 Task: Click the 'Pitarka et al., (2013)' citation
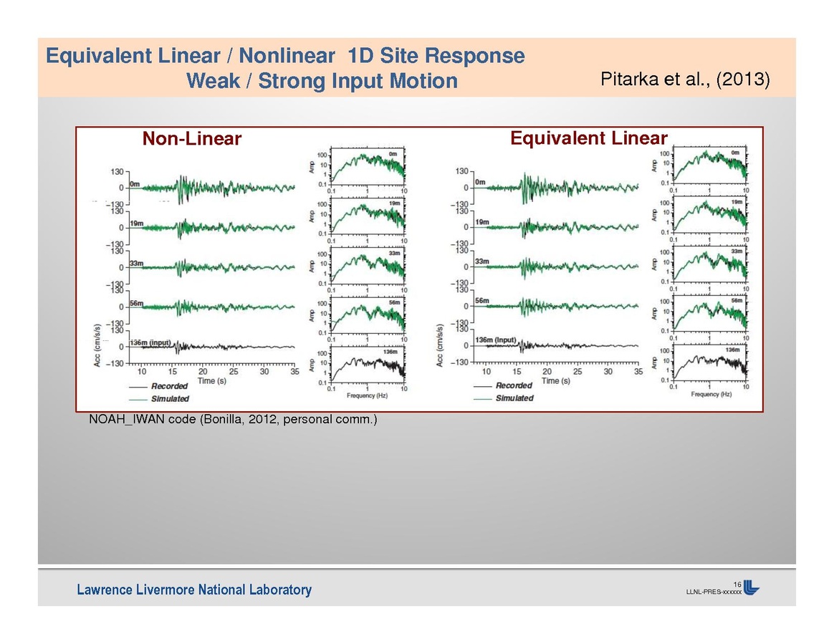tap(686, 80)
